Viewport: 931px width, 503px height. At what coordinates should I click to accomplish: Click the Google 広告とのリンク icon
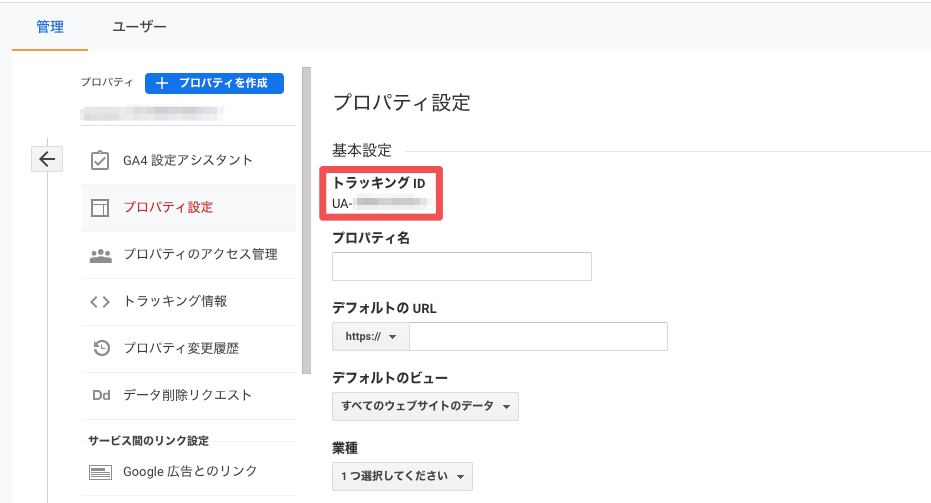pyautogui.click(x=100, y=472)
